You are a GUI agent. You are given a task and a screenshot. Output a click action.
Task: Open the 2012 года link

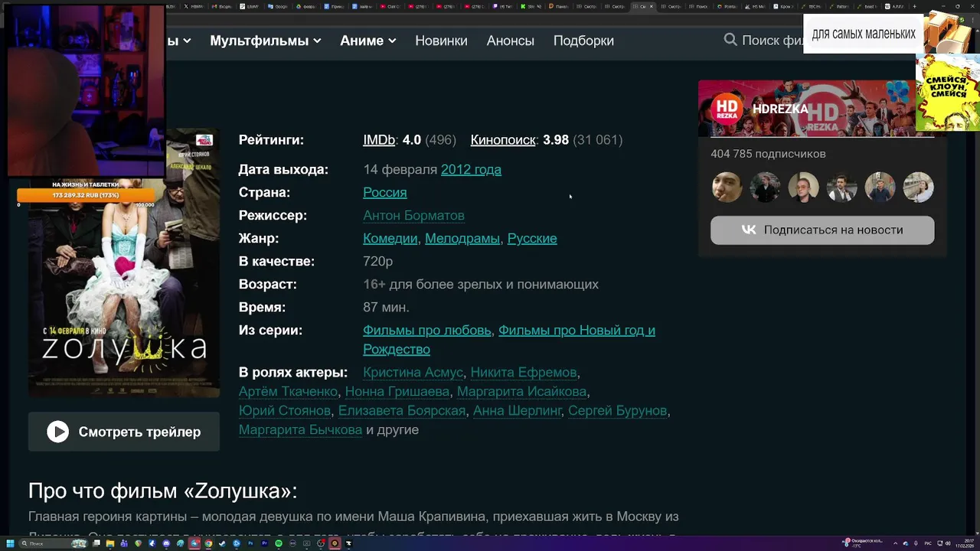click(471, 170)
